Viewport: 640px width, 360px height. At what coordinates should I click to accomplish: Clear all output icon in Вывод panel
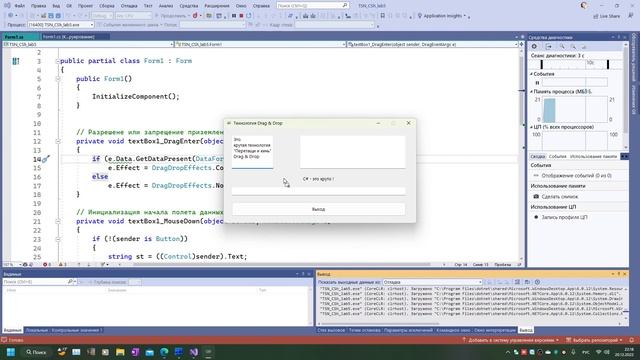(517, 282)
